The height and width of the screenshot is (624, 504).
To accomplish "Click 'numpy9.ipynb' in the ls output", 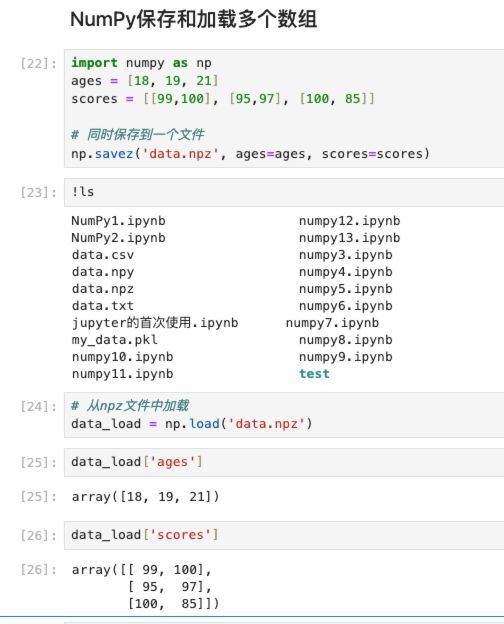I will coord(346,357).
